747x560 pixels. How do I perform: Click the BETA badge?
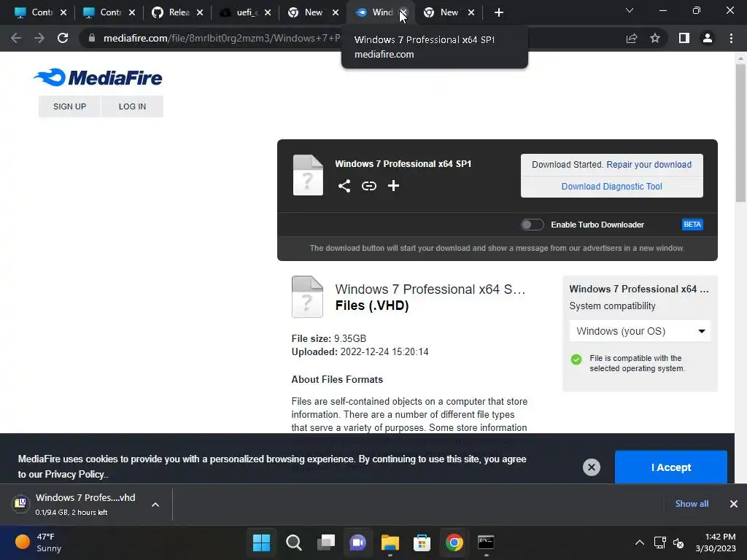click(x=692, y=225)
